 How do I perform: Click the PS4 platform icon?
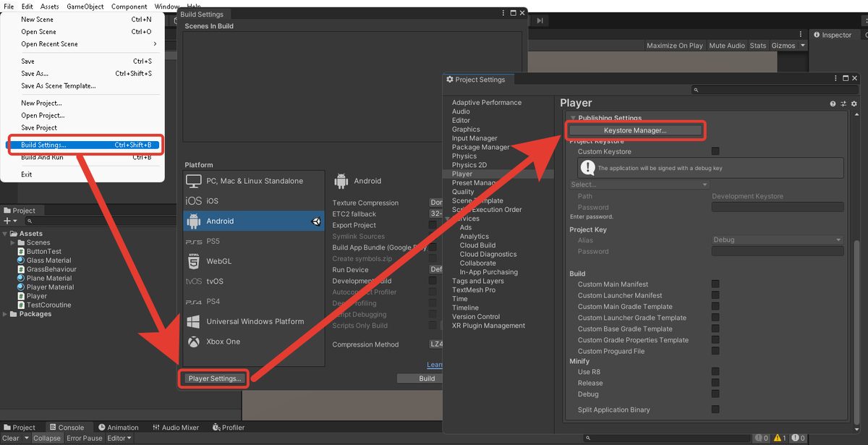click(x=193, y=302)
